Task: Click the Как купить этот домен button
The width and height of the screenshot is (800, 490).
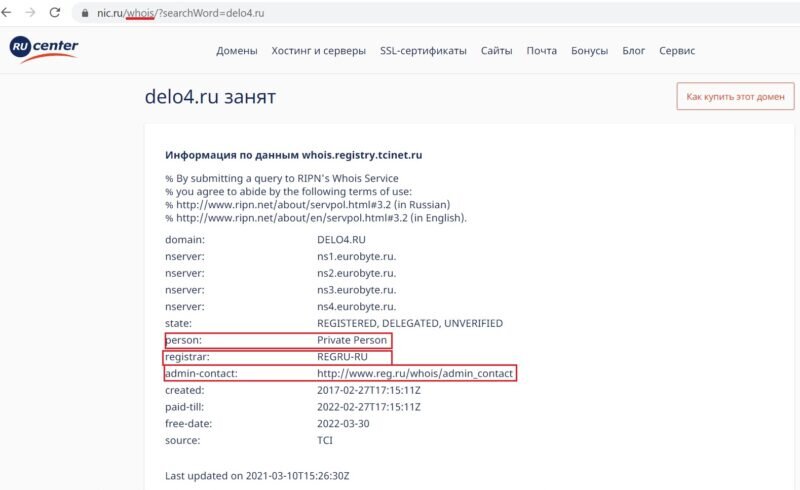Action: pos(735,96)
